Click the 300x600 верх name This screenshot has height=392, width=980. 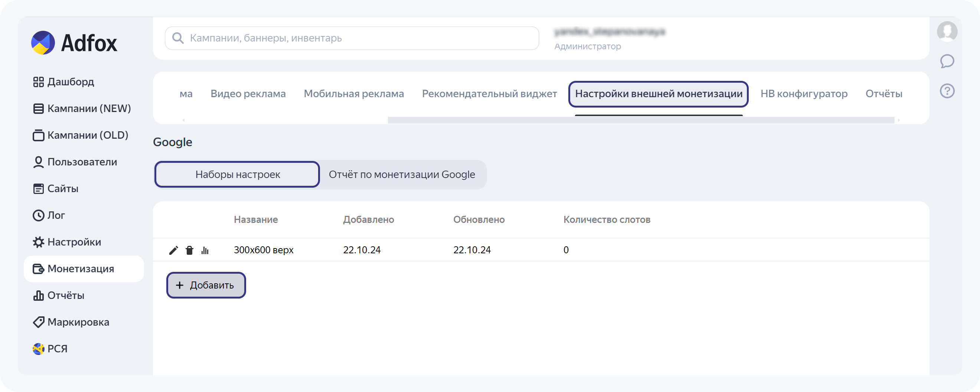[264, 250]
